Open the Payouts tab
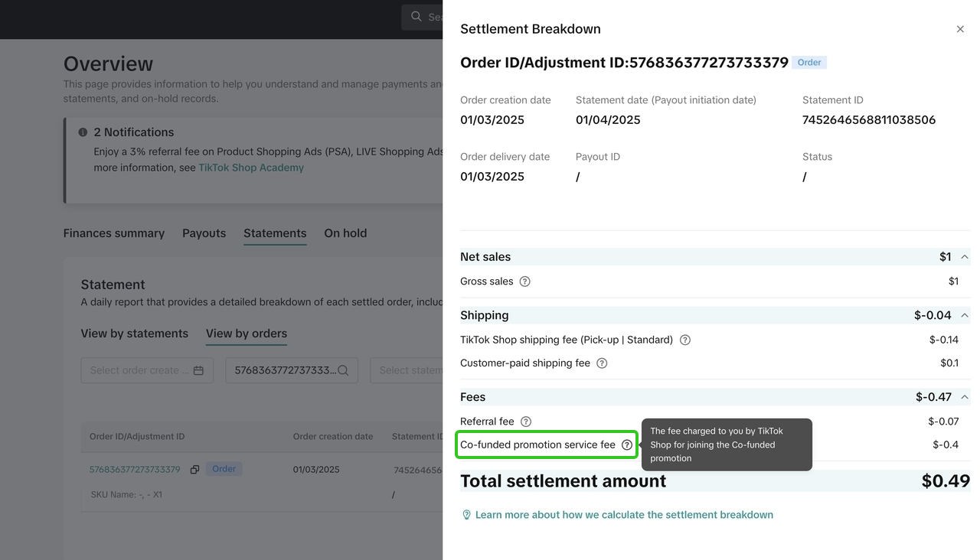The image size is (980, 560). click(204, 233)
